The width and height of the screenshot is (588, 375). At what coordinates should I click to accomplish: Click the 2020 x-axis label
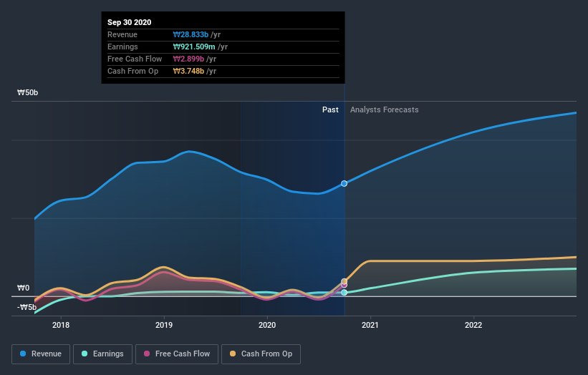(267, 325)
